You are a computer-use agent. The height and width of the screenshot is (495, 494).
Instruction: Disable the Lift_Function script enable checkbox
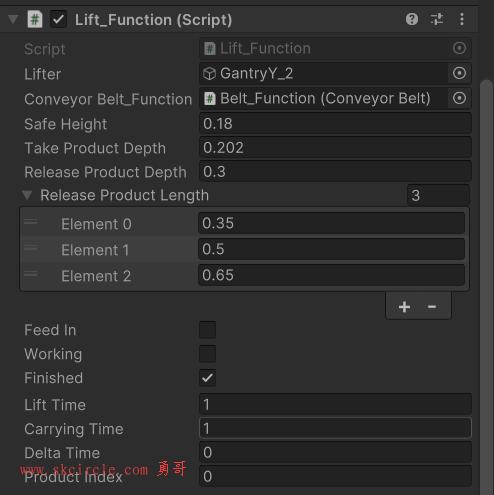tap(58, 19)
